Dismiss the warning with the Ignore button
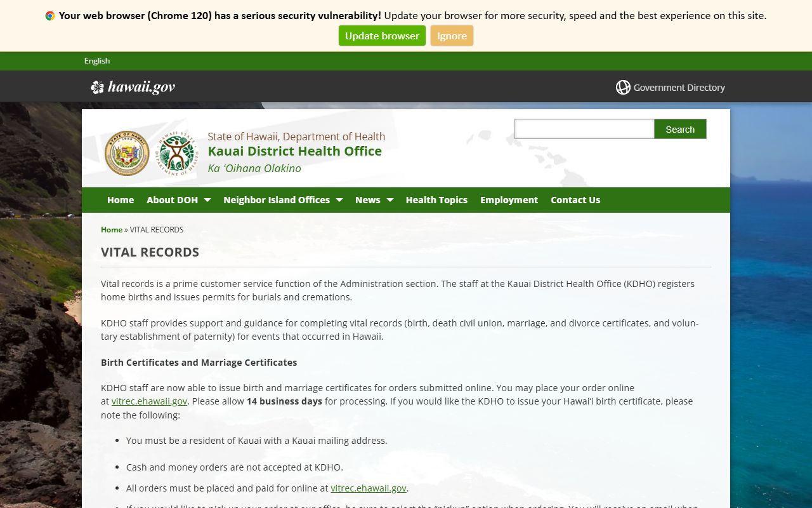Screen dimensions: 812x508 point(452,36)
